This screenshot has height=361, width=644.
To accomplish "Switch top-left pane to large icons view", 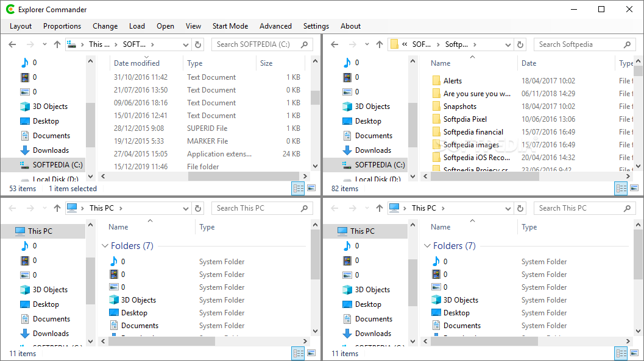I will [x=311, y=188].
